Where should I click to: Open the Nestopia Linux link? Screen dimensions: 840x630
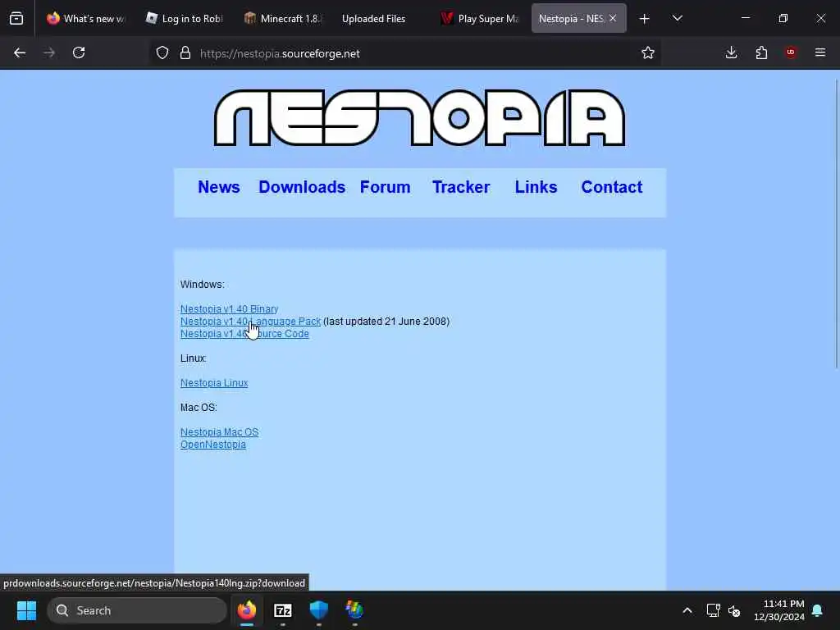(214, 383)
